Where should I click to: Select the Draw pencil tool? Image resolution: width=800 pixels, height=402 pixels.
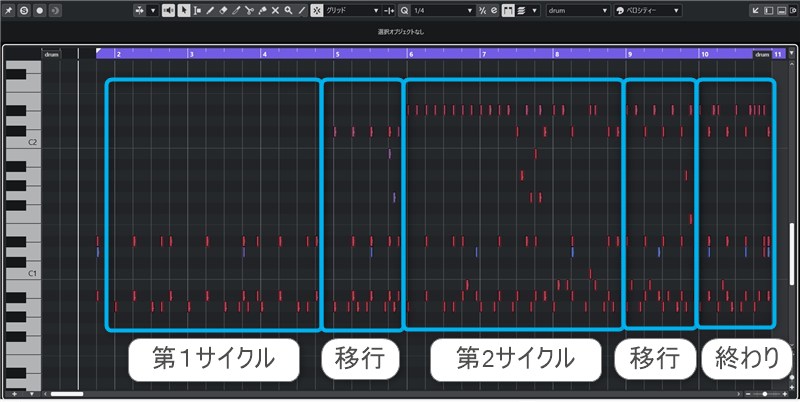210,11
